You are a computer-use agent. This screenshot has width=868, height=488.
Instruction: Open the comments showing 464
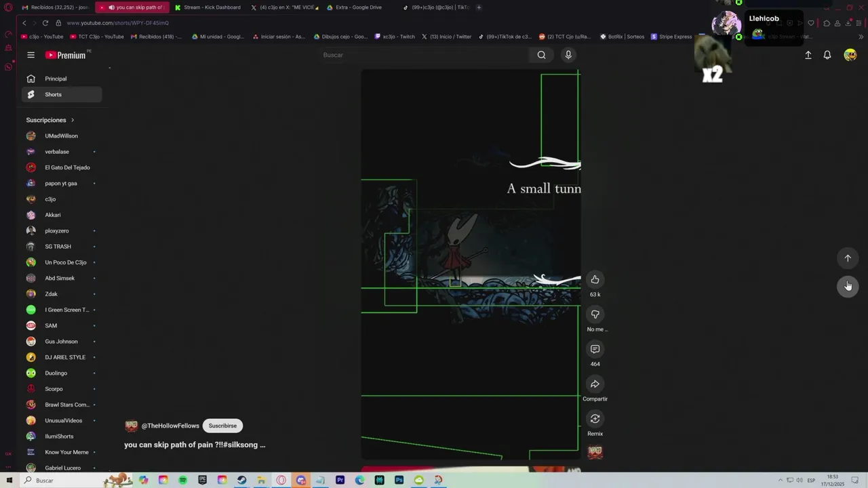tap(595, 349)
